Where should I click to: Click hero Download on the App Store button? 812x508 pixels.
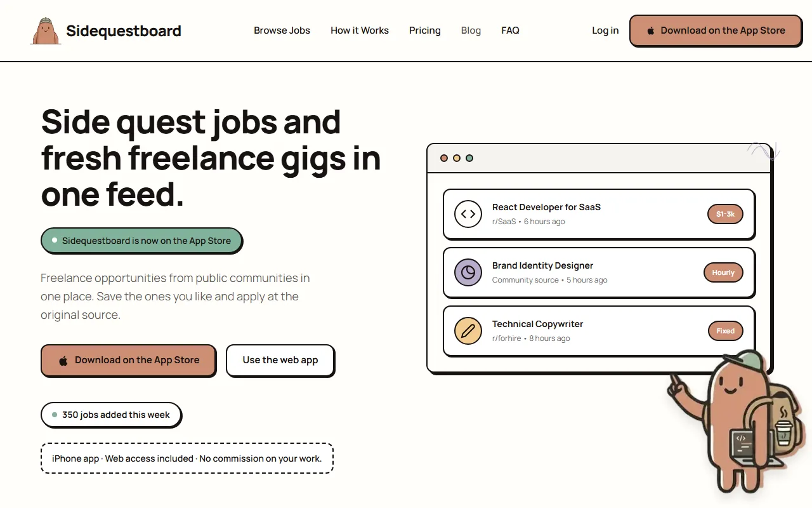[128, 360]
